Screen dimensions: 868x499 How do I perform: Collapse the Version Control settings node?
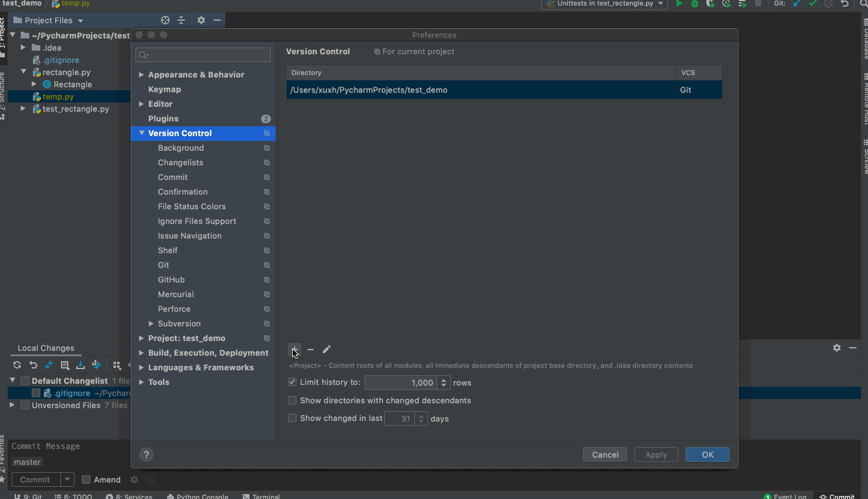142,133
